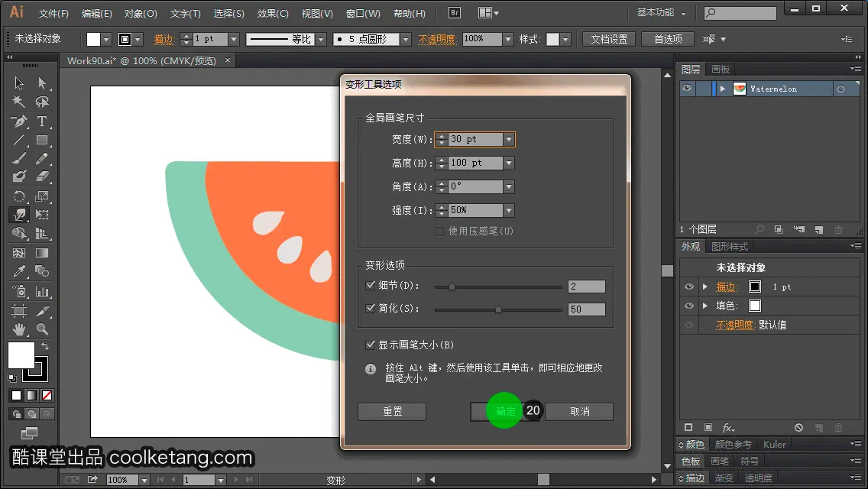Toggle visibility of fill 填色 attribute
Image resolution: width=868 pixels, height=489 pixels.
[x=689, y=306]
